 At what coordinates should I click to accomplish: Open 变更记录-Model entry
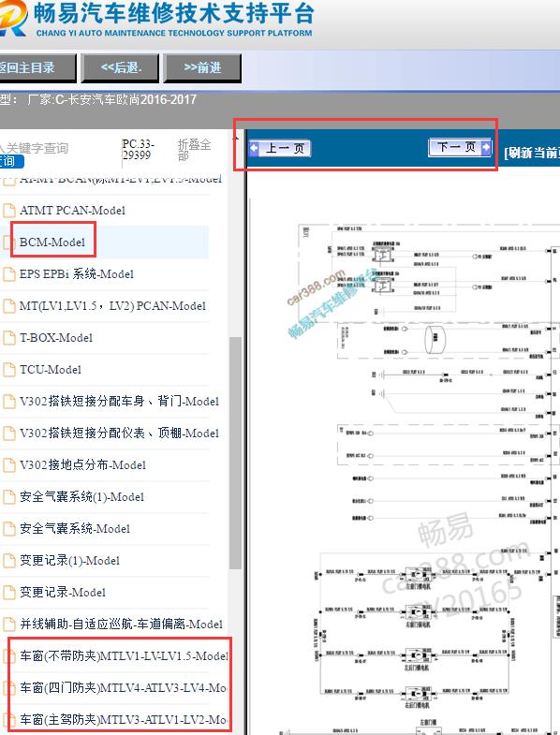click(x=63, y=593)
